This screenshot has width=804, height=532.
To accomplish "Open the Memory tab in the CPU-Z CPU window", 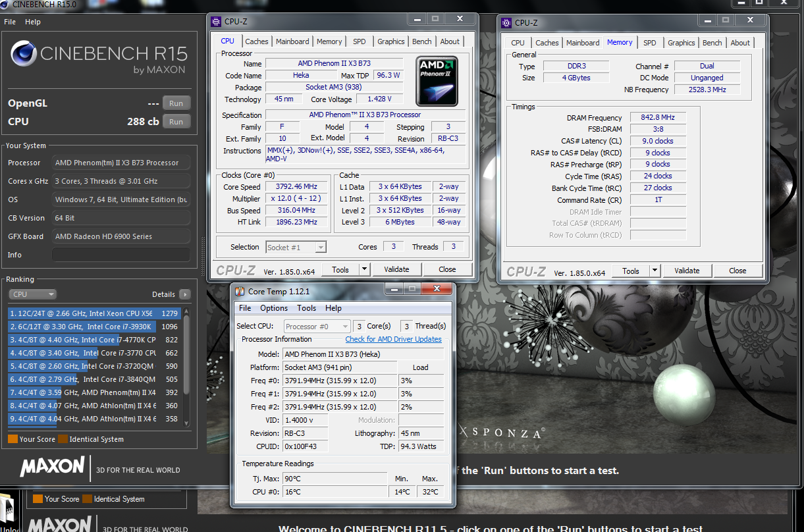I will click(x=329, y=41).
